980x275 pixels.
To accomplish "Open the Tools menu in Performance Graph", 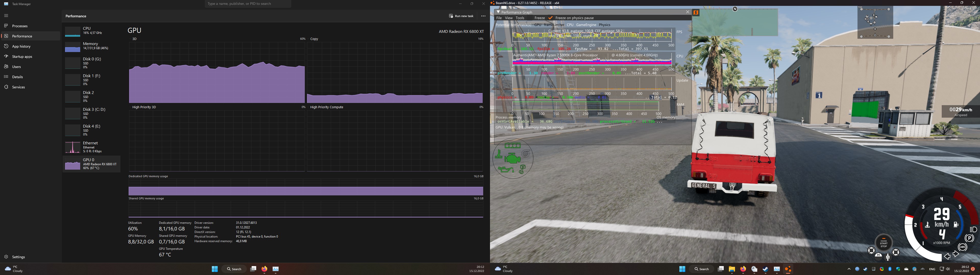I will pyautogui.click(x=520, y=18).
